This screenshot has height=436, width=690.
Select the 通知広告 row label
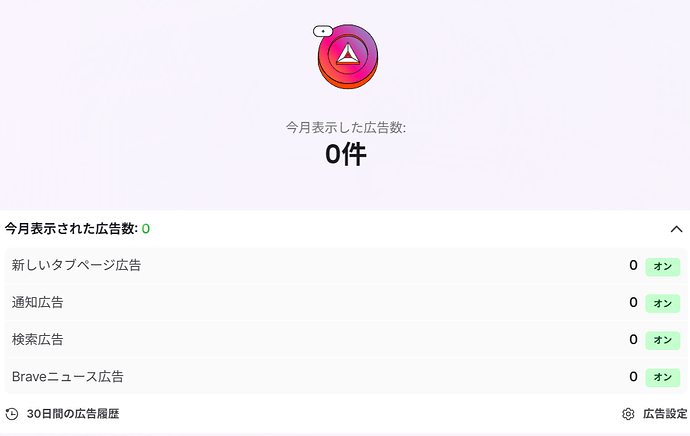click(37, 303)
